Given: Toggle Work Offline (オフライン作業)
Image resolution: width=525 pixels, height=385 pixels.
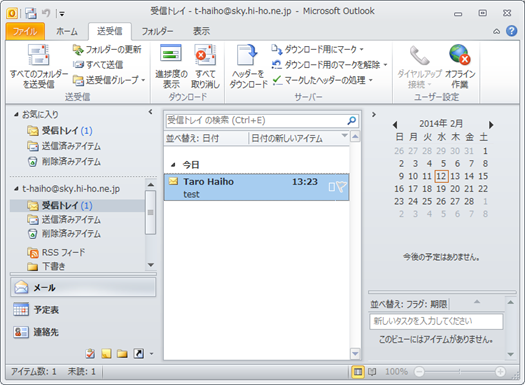Looking at the screenshot, I should 460,67.
